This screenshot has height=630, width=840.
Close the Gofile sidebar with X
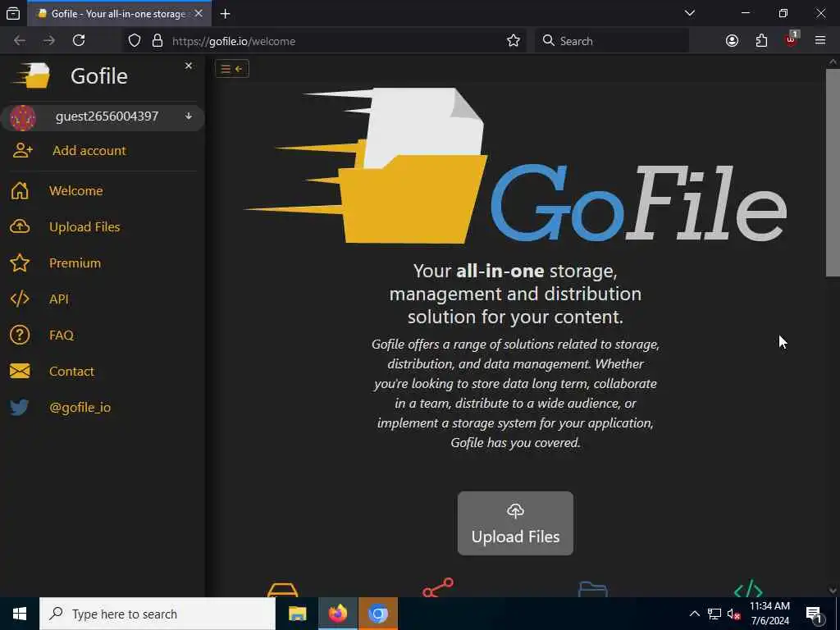(x=188, y=66)
